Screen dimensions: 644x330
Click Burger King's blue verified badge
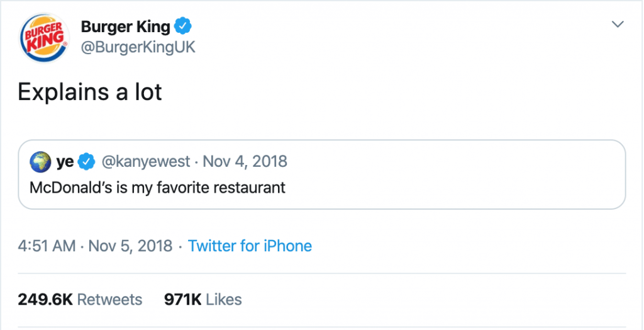pos(183,26)
